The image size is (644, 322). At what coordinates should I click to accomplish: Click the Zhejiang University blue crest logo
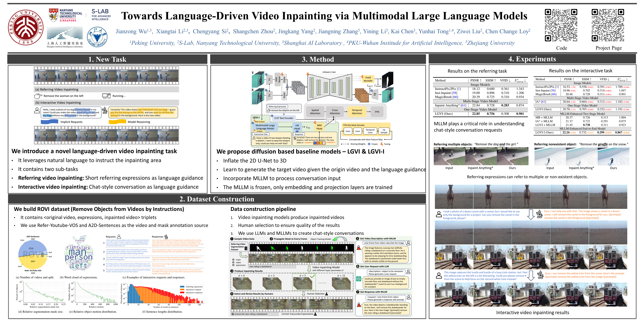(x=97, y=37)
